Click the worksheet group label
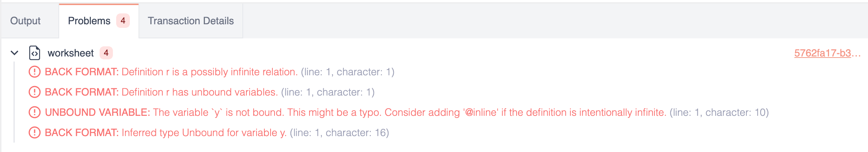Image resolution: width=868 pixels, height=152 pixels. click(71, 53)
